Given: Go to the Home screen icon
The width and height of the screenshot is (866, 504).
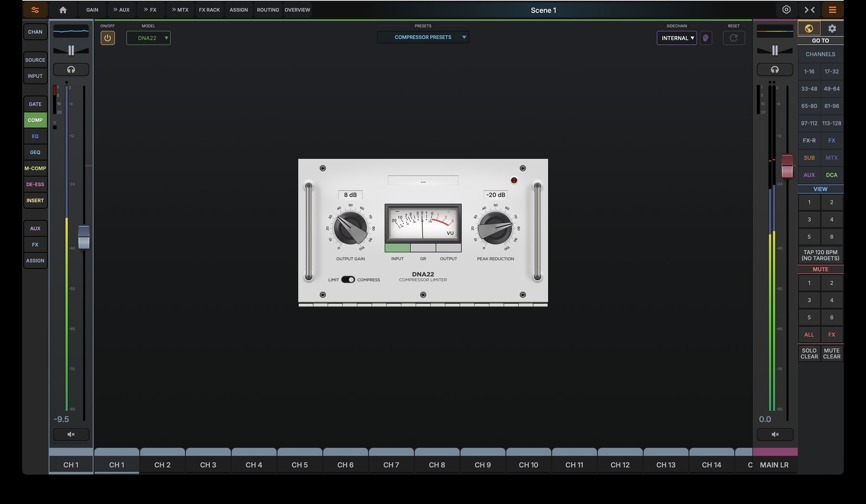Looking at the screenshot, I should click(x=63, y=10).
